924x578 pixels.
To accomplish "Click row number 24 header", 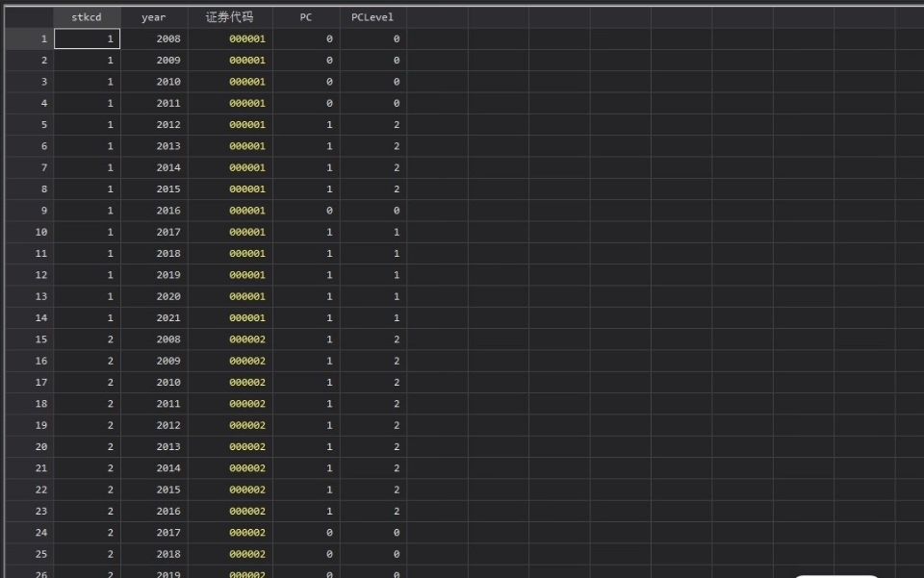I will pyautogui.click(x=27, y=533).
